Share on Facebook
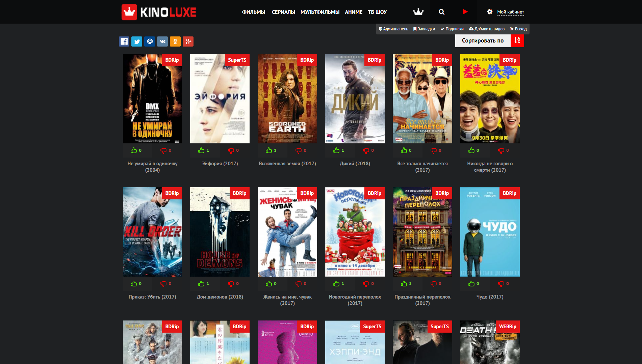 coord(124,41)
